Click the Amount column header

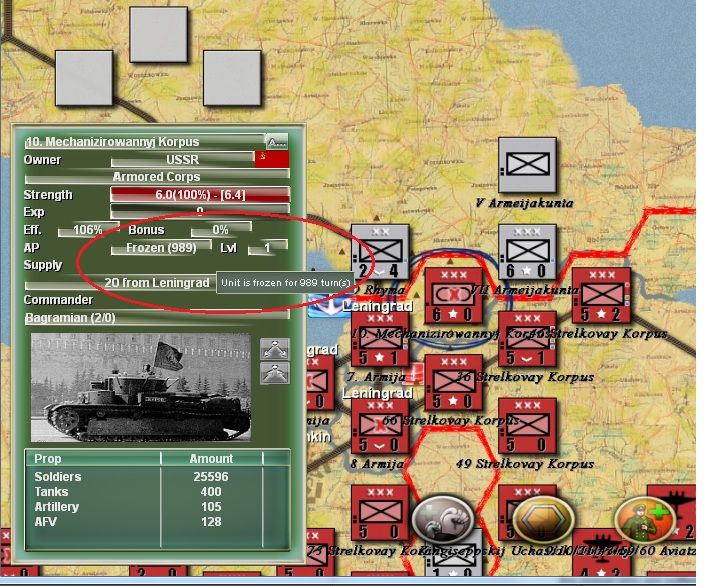[x=212, y=458]
